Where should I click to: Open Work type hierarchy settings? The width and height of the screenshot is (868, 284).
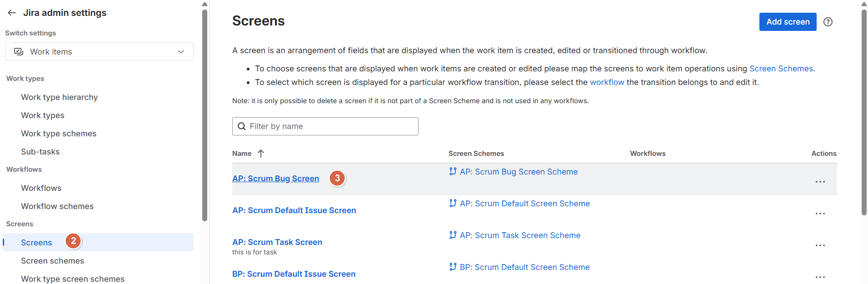(59, 97)
